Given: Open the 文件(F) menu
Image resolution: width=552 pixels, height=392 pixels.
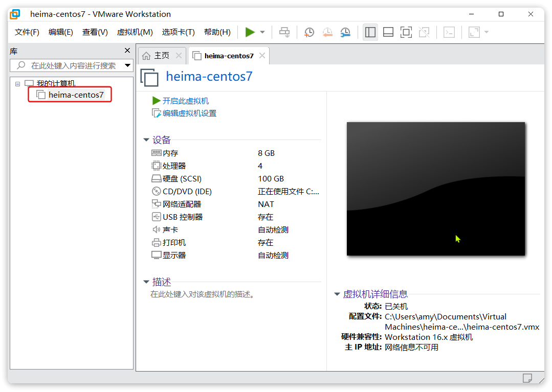Looking at the screenshot, I should pyautogui.click(x=27, y=32).
